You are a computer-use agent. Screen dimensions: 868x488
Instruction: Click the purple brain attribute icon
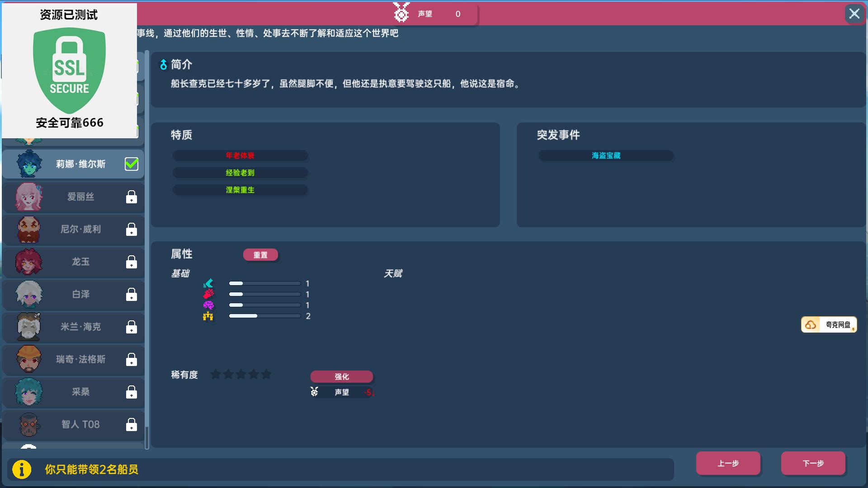click(208, 305)
